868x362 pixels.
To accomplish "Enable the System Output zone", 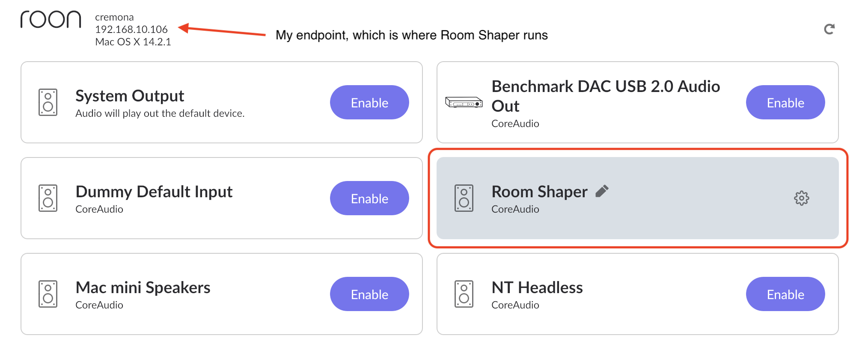I will (369, 102).
